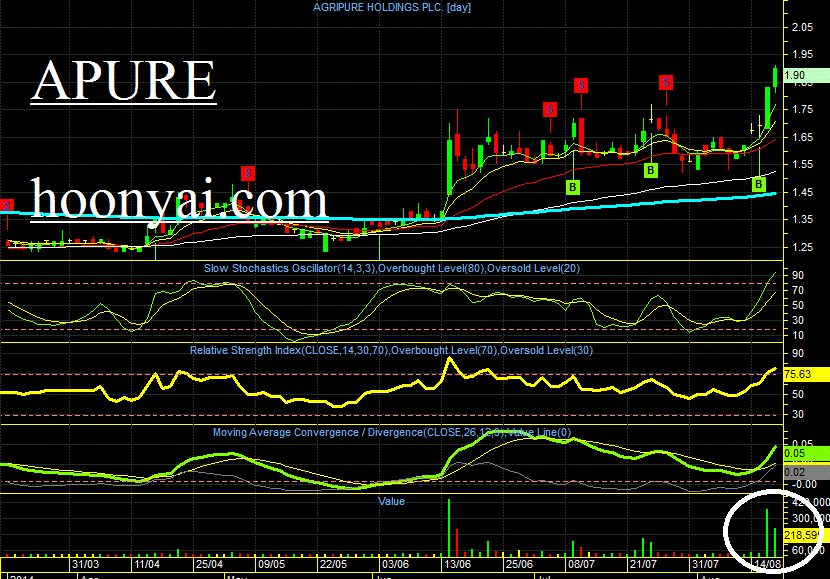
Task: Click the AGRIPURE HOLDINGS PLC. [day] chart title
Action: (x=391, y=7)
